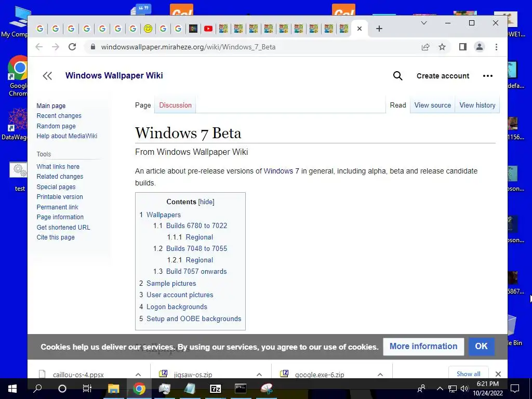
Task: Close the active tab
Action: point(360,29)
